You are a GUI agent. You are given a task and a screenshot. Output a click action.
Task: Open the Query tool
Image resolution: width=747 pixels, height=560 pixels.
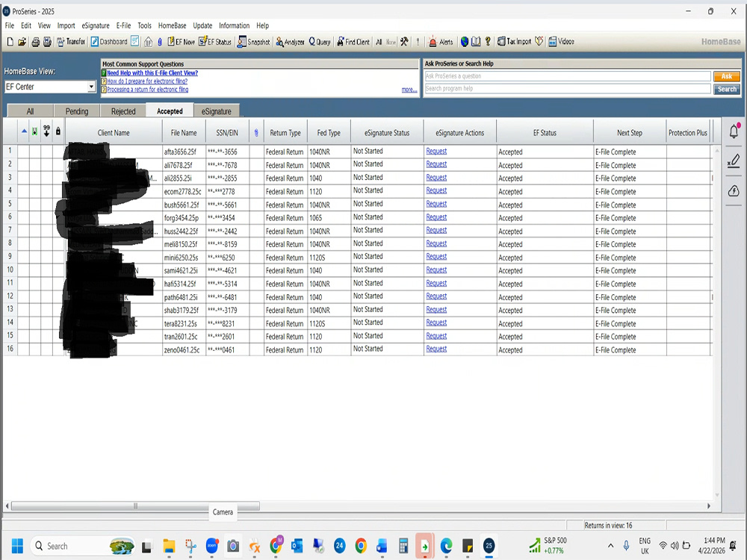pyautogui.click(x=320, y=42)
